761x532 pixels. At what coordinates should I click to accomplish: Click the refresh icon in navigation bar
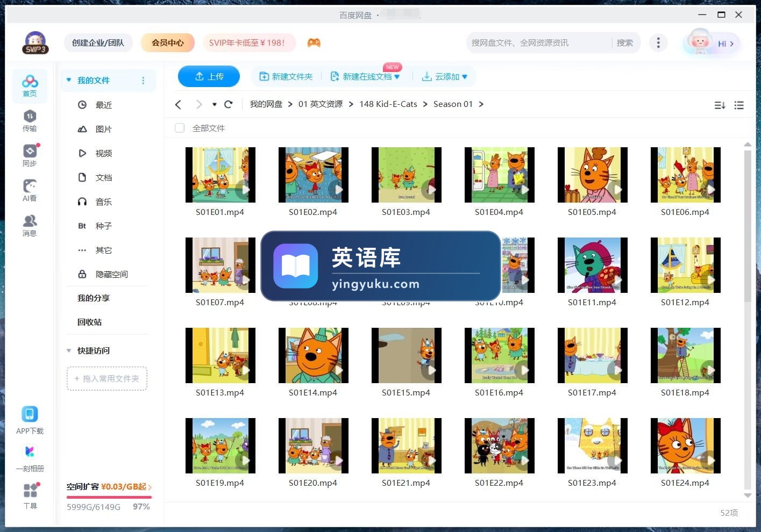pyautogui.click(x=229, y=104)
